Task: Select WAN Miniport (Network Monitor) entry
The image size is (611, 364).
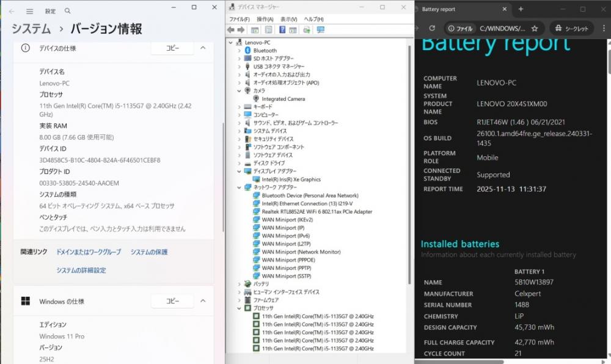Action: coord(301,252)
